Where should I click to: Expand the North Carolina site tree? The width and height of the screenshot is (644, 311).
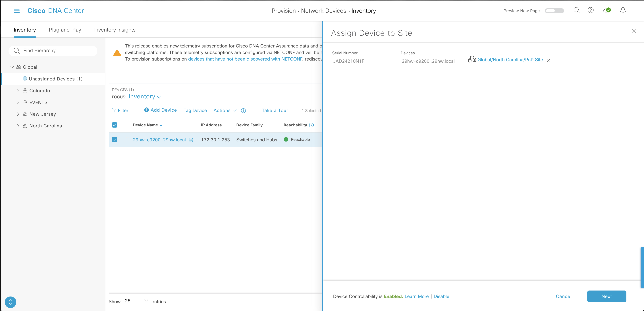coord(18,126)
